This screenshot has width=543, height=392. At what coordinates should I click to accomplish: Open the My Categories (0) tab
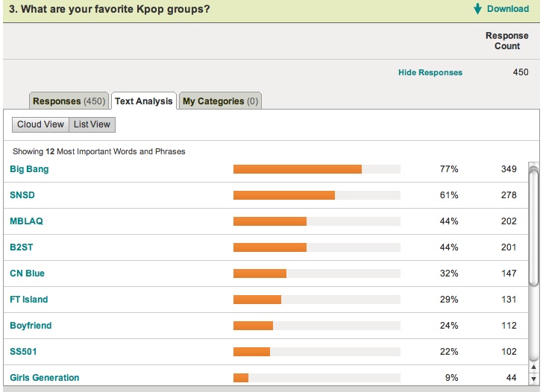[220, 101]
